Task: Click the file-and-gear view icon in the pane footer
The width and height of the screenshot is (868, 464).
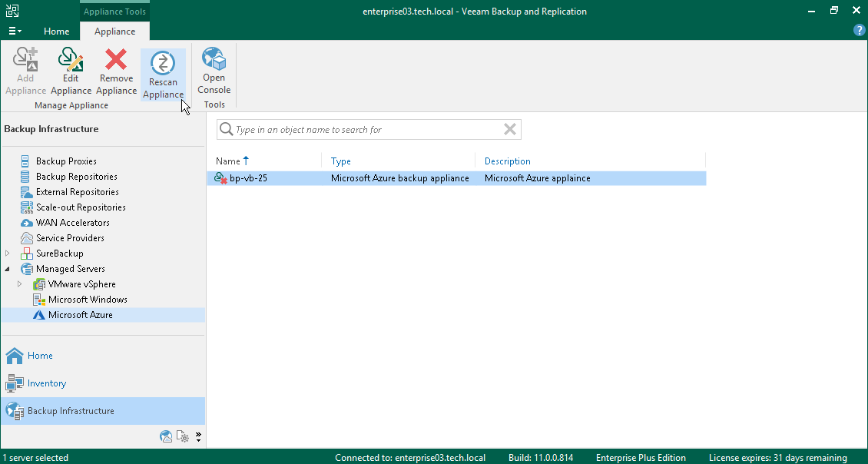Action: 183,436
